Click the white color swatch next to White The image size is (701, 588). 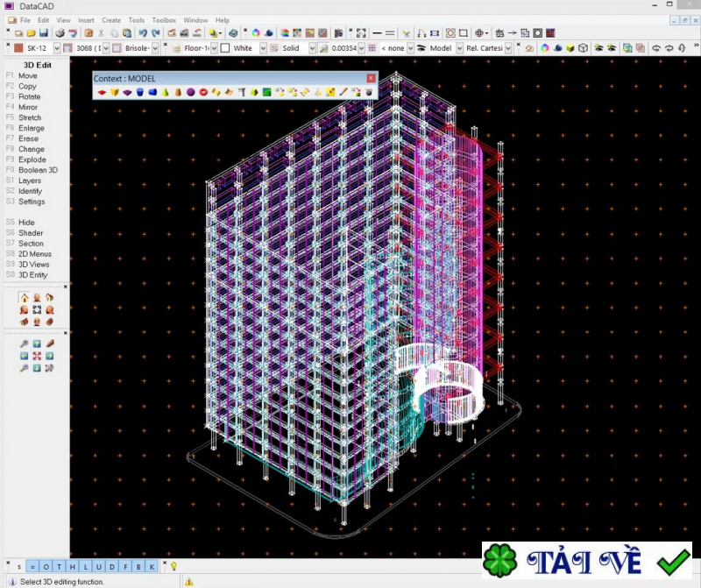point(225,48)
